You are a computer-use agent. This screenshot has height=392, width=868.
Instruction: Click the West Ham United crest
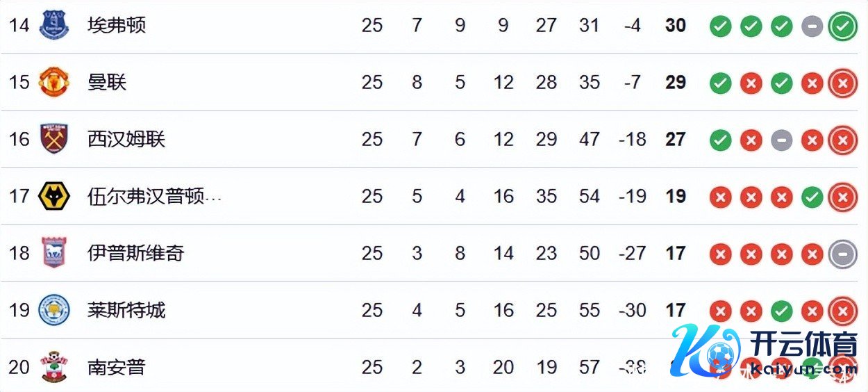53,139
